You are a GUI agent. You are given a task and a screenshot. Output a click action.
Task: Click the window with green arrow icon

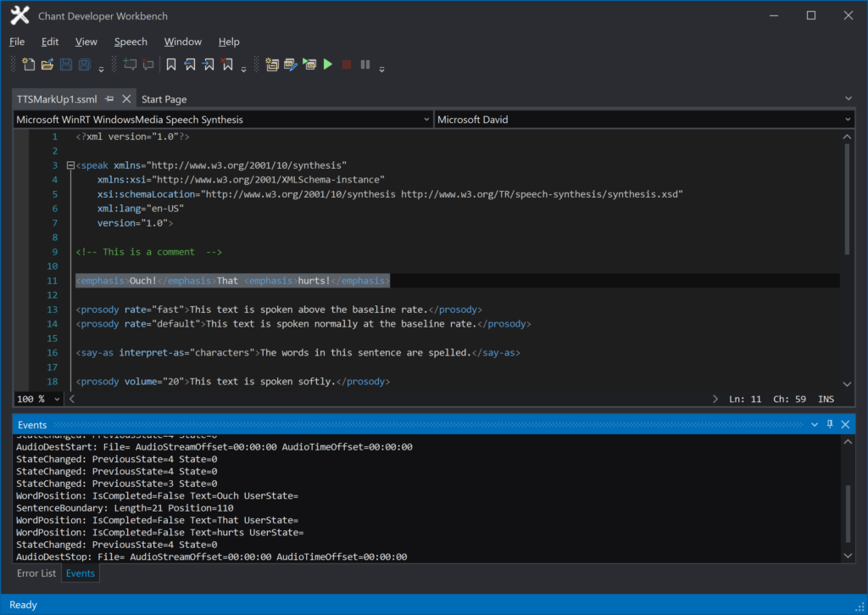tap(309, 64)
